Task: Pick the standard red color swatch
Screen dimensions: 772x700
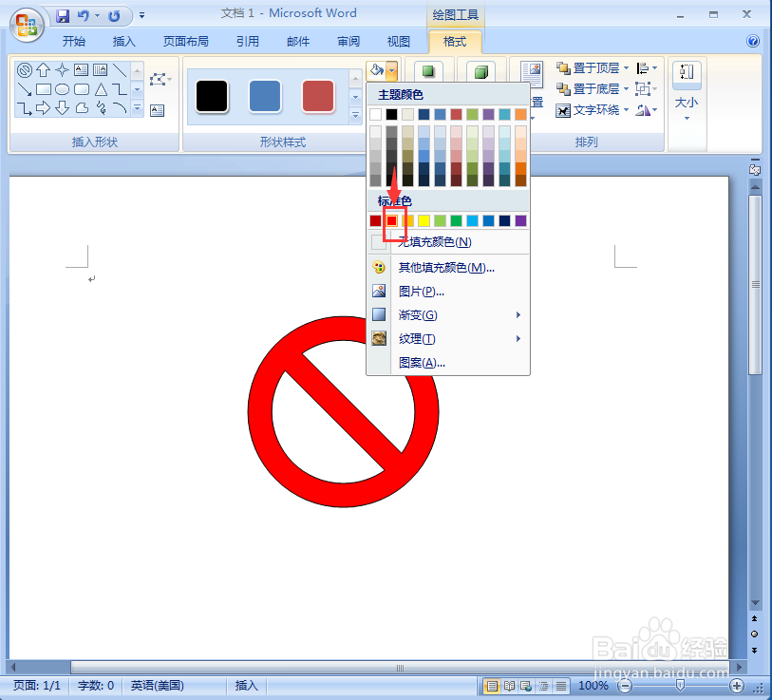Action: 391,220
